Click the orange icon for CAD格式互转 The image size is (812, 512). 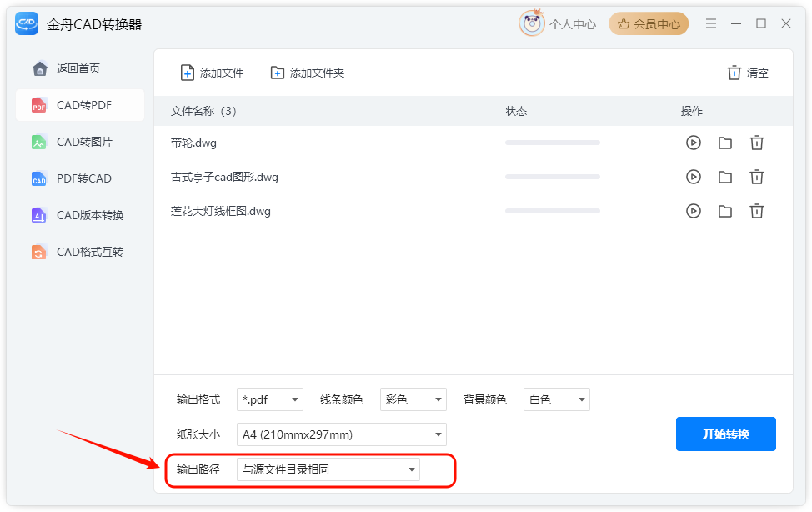click(x=39, y=253)
